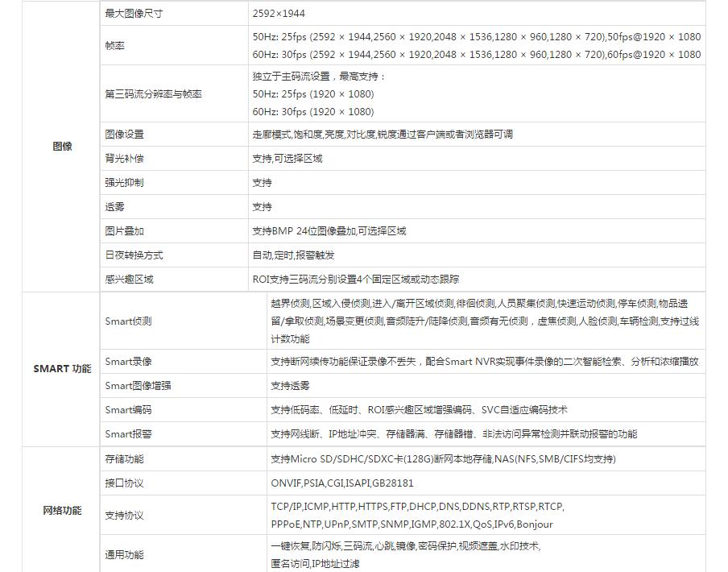This screenshot has height=572, width=728.
Task: Click the 第三码流分辨率与帧率 label
Action: click(x=153, y=94)
